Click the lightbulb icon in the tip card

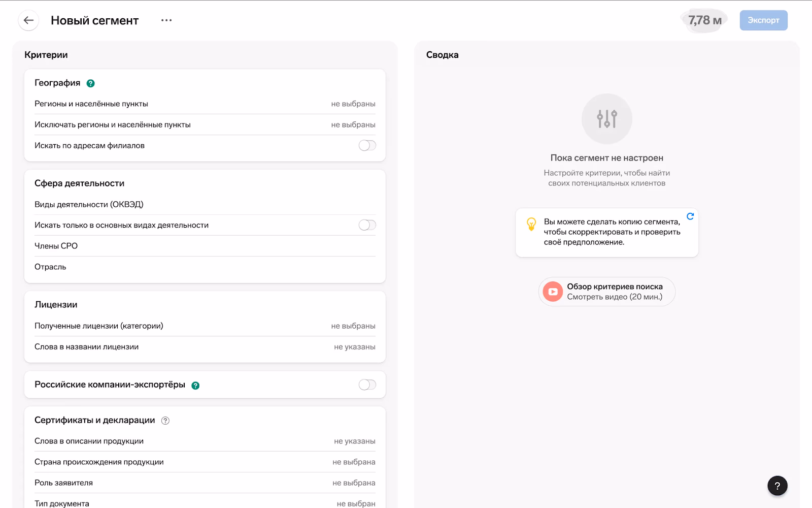(x=532, y=224)
